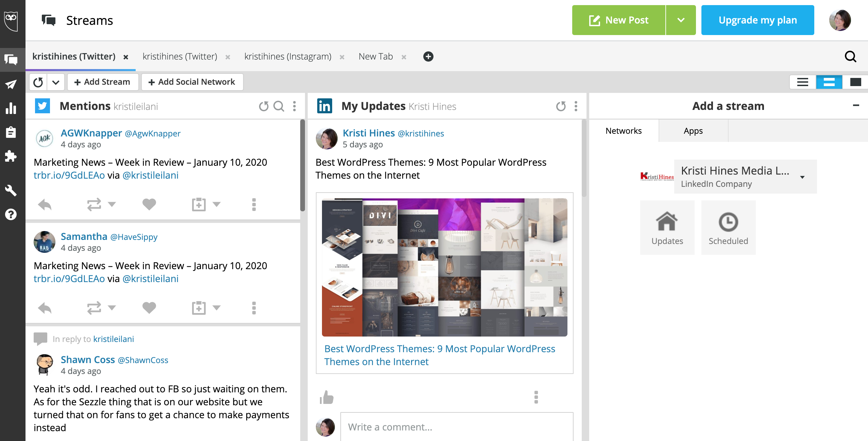Like Samantha's tweet with heart icon
This screenshot has width=868, height=441.
(149, 308)
